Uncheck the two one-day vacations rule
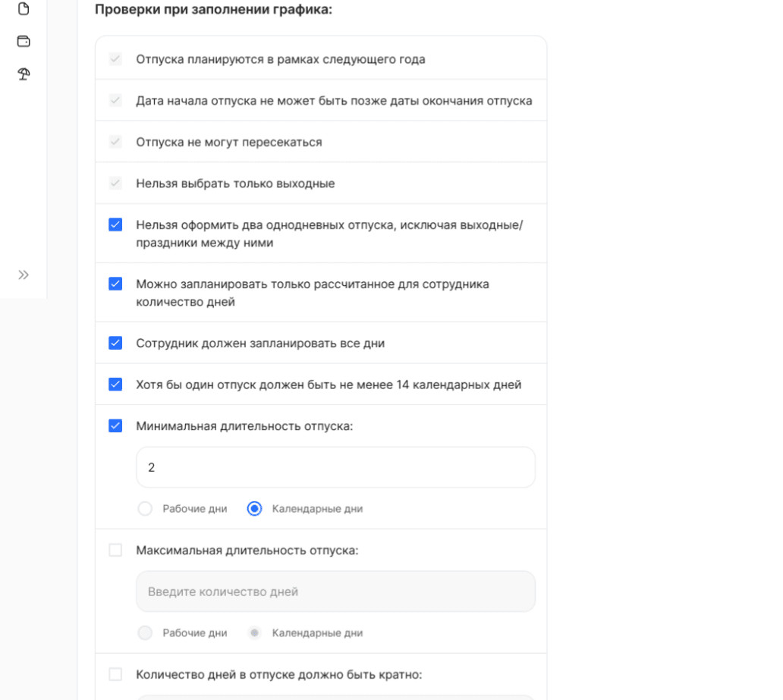783x700 pixels. [115, 224]
